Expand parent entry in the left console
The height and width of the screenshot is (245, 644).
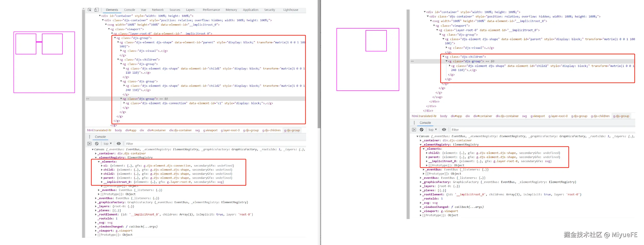point(102,178)
